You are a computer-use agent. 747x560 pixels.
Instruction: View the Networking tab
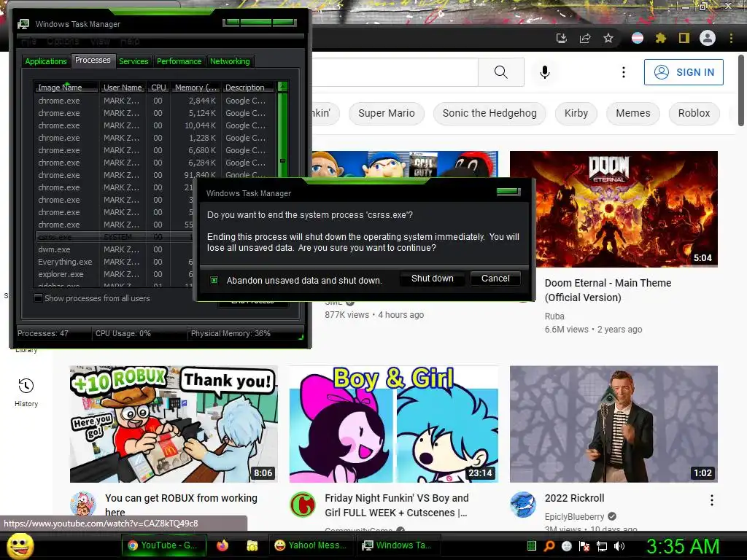pyautogui.click(x=230, y=61)
